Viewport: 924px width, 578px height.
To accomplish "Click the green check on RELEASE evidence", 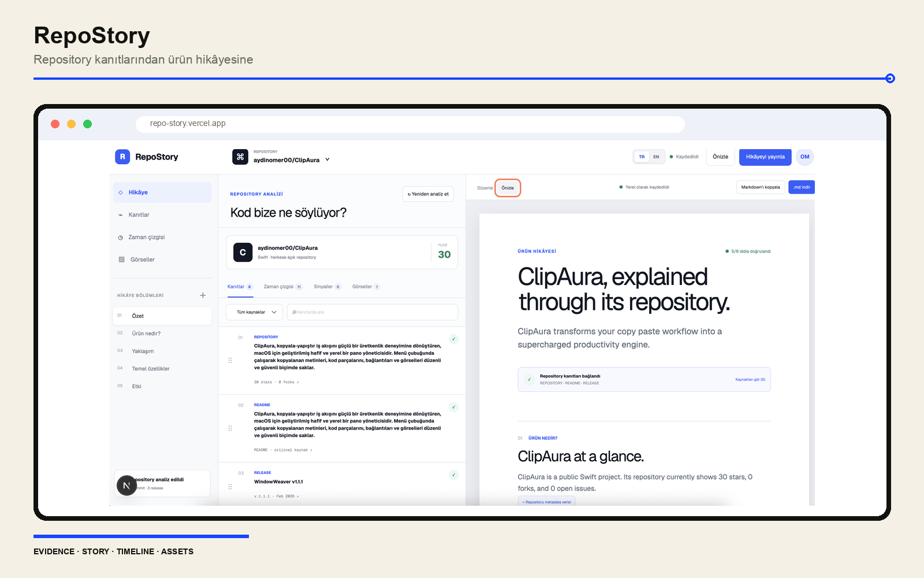I will coord(454,475).
